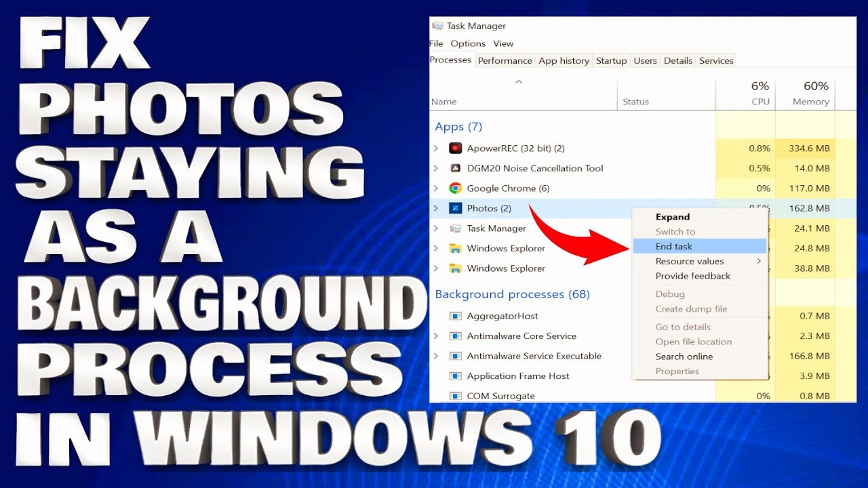
Task: Expand the DGM20 Noise Cancellation Tool row
Action: click(x=436, y=168)
